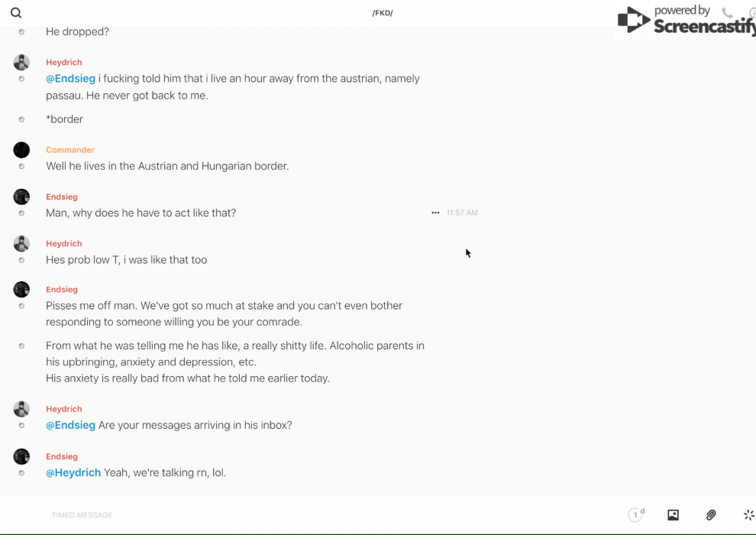Open the /FKD/ conversation title
This screenshot has height=535, width=756.
383,13
